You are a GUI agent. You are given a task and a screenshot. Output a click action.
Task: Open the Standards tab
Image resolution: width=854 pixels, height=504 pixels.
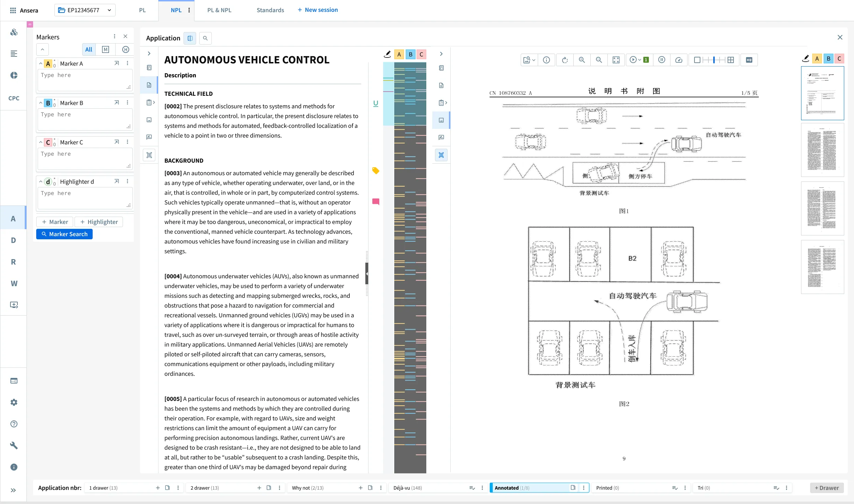coord(270,10)
